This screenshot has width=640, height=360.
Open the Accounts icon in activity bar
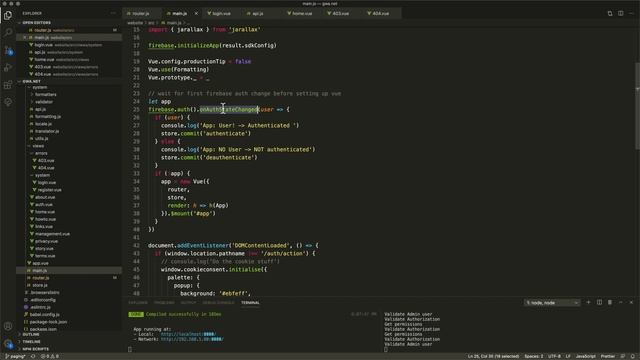(8, 326)
